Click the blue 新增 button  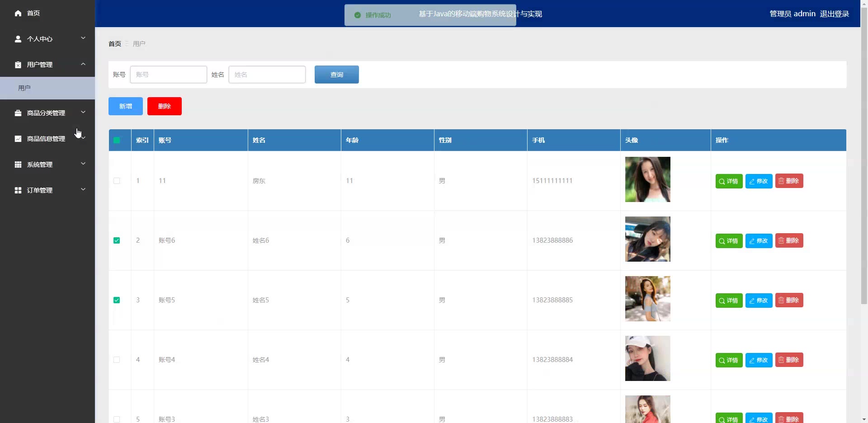(x=126, y=106)
